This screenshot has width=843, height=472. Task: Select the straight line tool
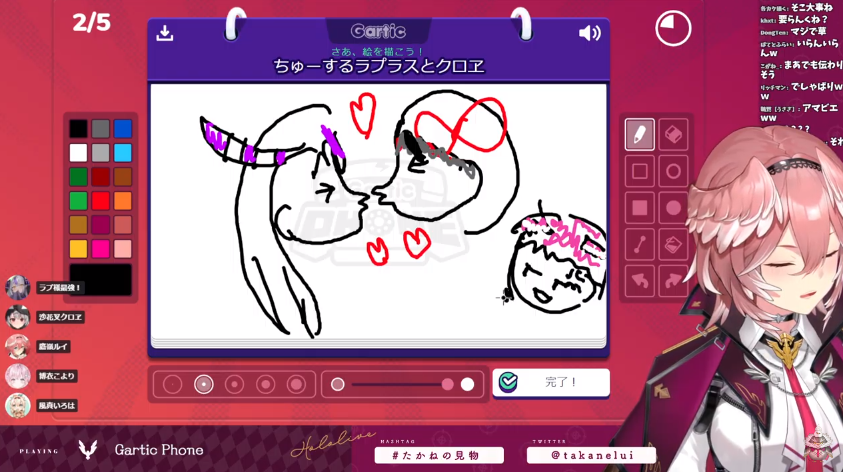point(639,244)
